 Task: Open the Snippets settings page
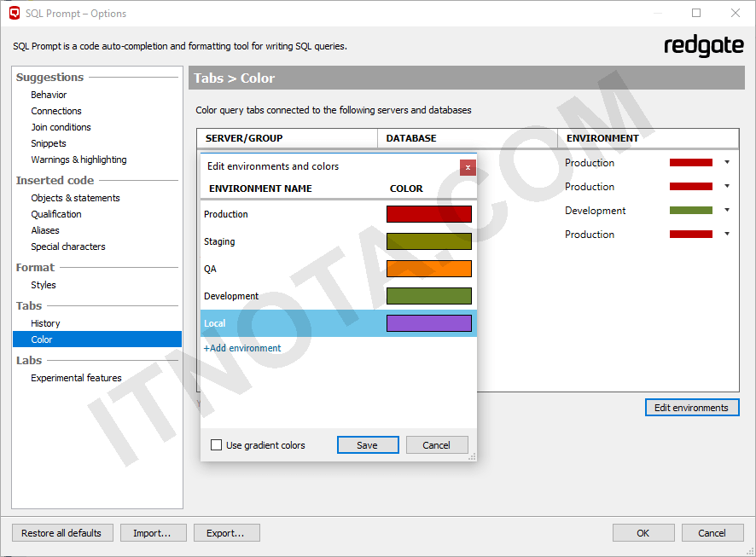48,142
